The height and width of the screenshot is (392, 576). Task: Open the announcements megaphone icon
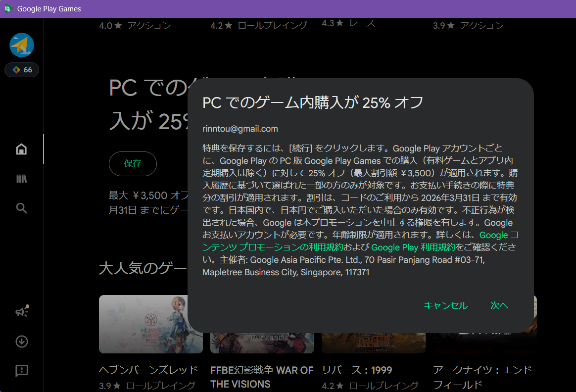[x=21, y=311]
